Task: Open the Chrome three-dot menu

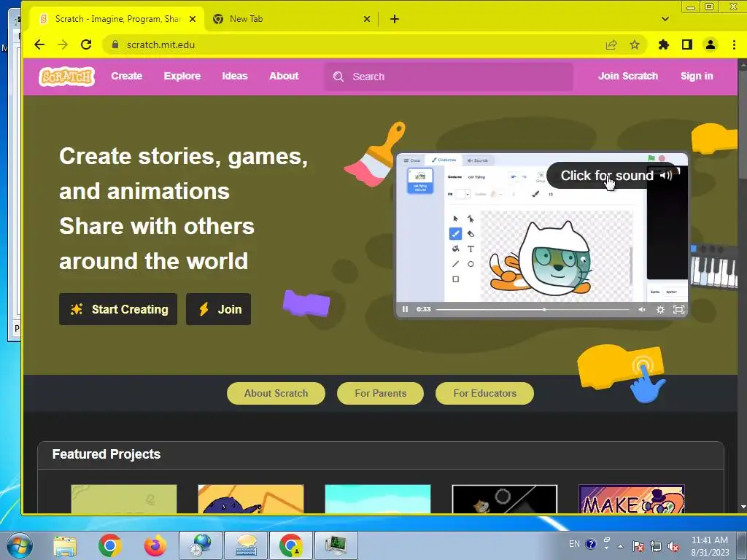Action: (734, 44)
